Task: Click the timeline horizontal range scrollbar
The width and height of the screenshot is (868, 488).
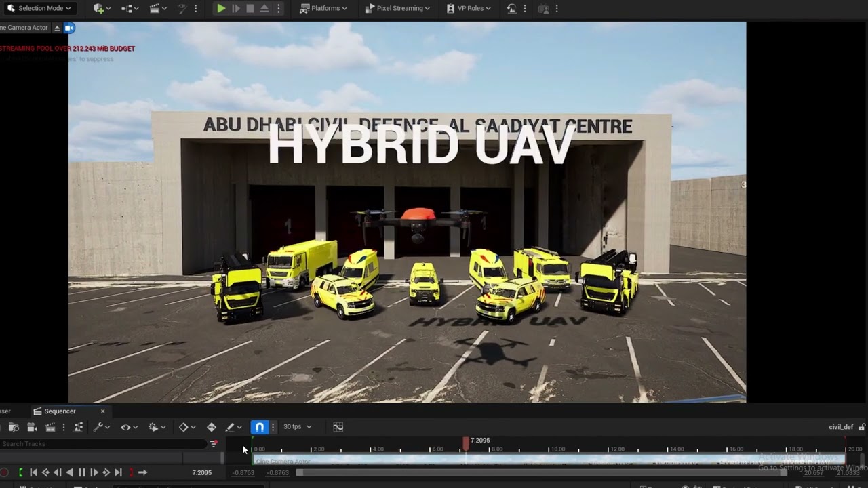Action: pos(541,472)
